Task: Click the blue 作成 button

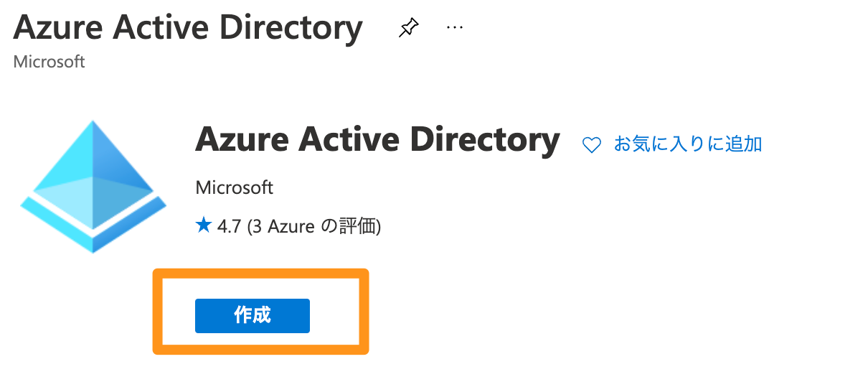Action: click(x=253, y=316)
